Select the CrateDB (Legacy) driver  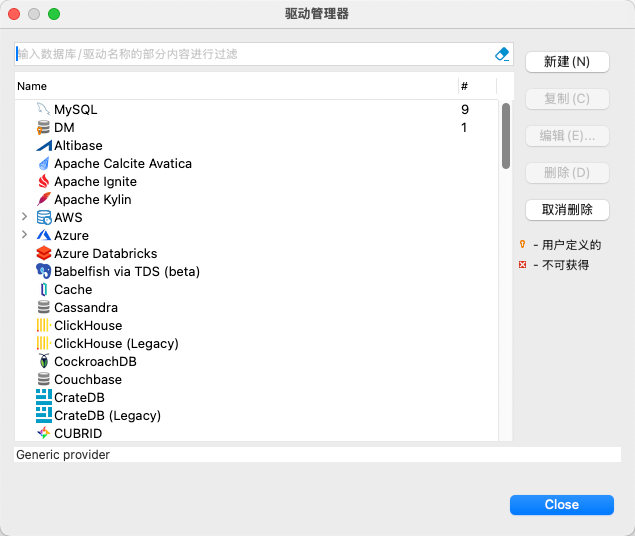(257, 415)
